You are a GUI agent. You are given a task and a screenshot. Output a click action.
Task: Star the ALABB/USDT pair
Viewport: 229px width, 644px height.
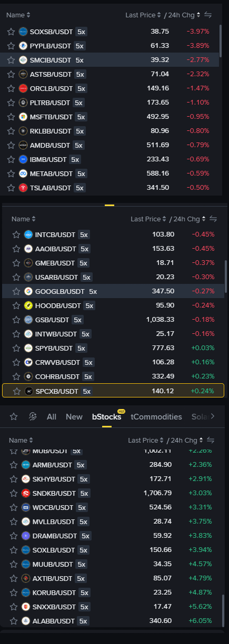[14, 621]
